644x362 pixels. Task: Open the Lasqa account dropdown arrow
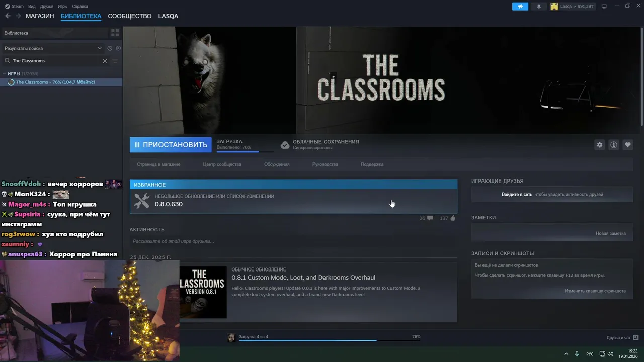coord(575,7)
